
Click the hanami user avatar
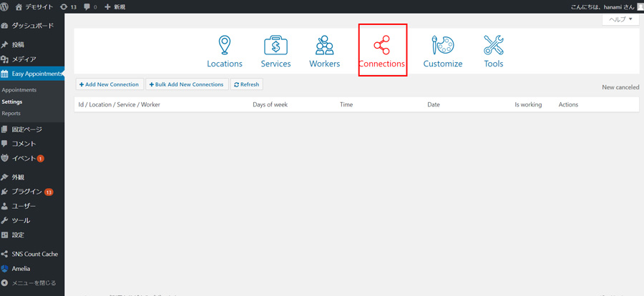point(640,6)
